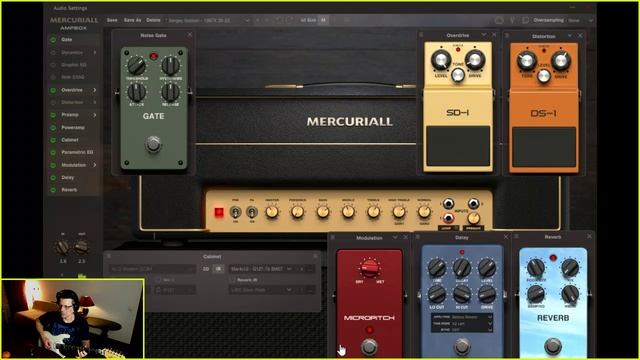Image resolution: width=640 pixels, height=360 pixels.
Task: Click the Save As button
Action: click(x=132, y=20)
